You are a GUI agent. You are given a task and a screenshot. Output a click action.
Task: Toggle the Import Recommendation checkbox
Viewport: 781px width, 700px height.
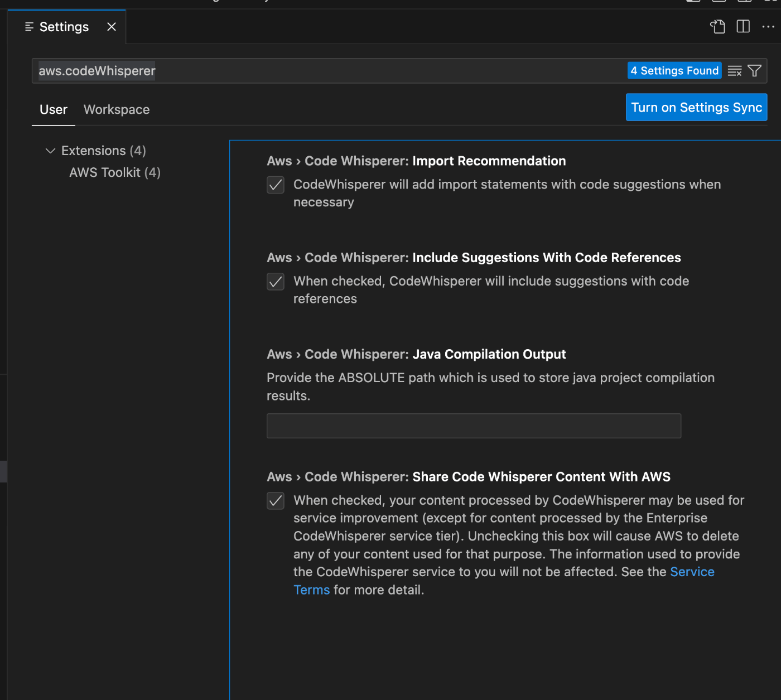click(x=276, y=185)
